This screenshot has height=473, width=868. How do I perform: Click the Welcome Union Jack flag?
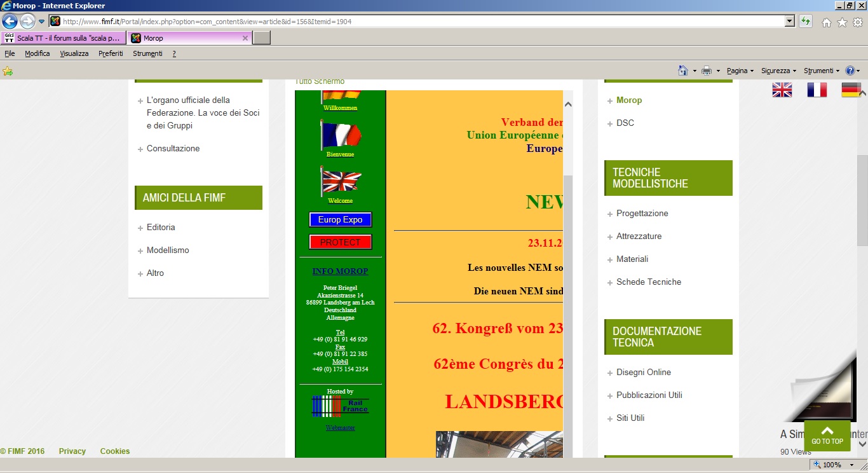click(x=341, y=181)
